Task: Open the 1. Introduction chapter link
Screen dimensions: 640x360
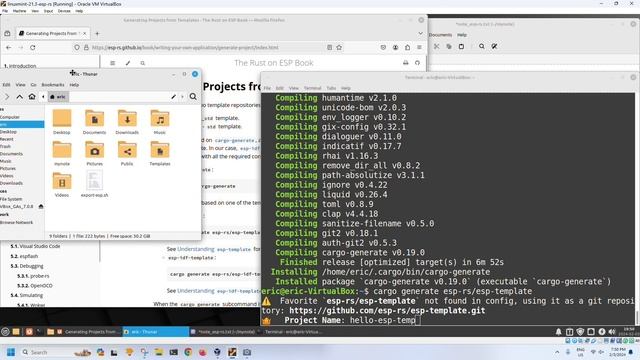Action: tap(20, 66)
